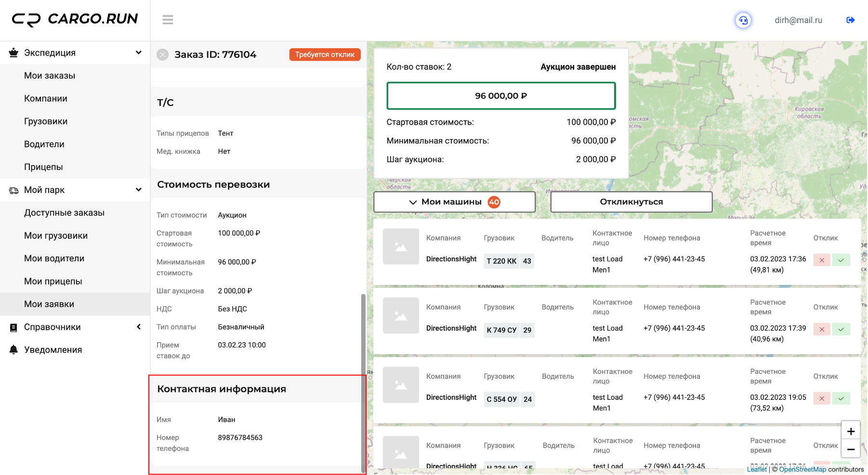Open the hamburger sidebar menu
This screenshot has width=868, height=475.
168,20
